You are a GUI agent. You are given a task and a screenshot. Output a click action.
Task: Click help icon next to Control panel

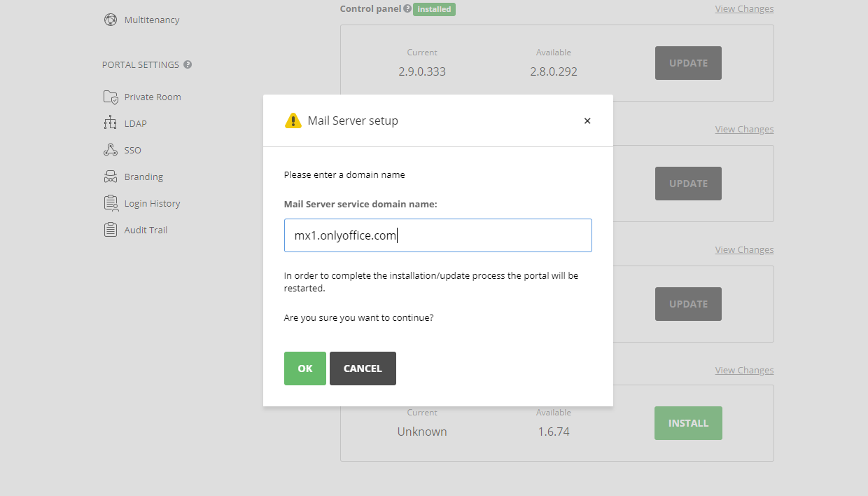tap(407, 9)
